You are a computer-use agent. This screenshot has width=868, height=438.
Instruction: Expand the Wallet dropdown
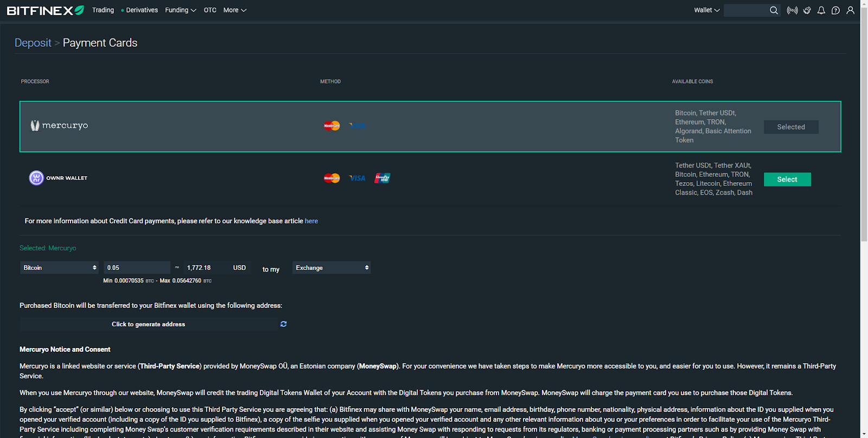707,10
